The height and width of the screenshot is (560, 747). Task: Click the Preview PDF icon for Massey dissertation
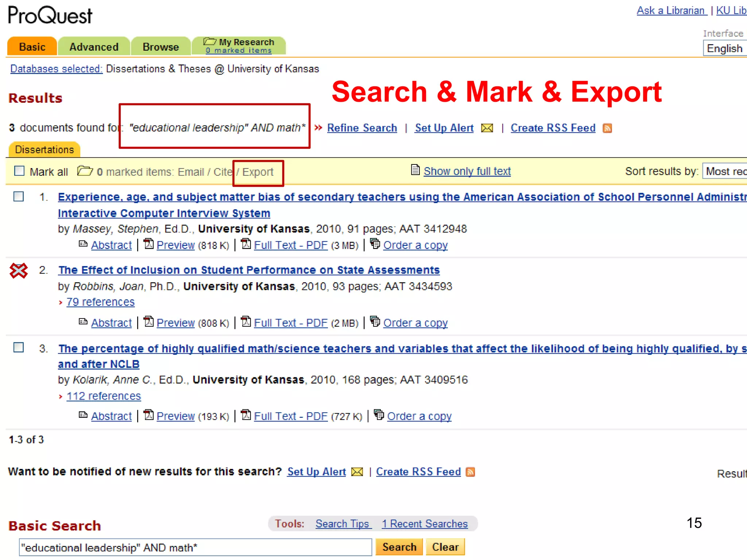[x=148, y=244]
